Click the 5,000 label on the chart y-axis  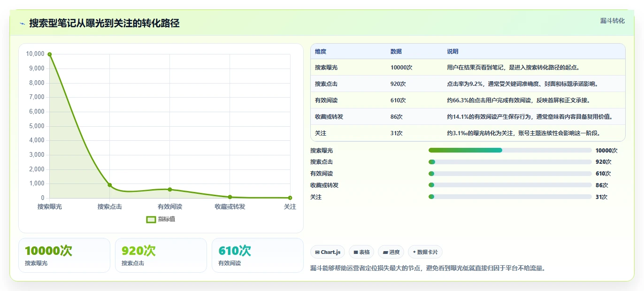click(37, 126)
